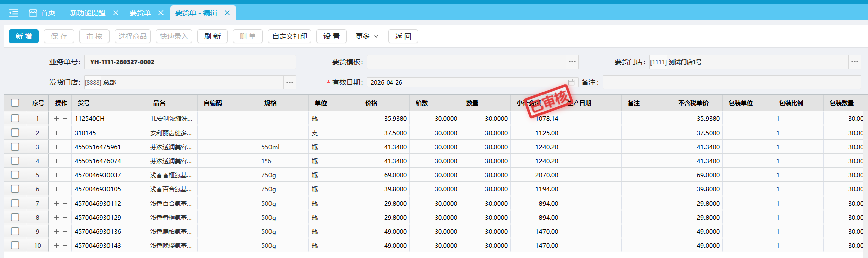The image size is (868, 258).
Task: Check the row 2 checkbox for 310145
Action: 15,133
